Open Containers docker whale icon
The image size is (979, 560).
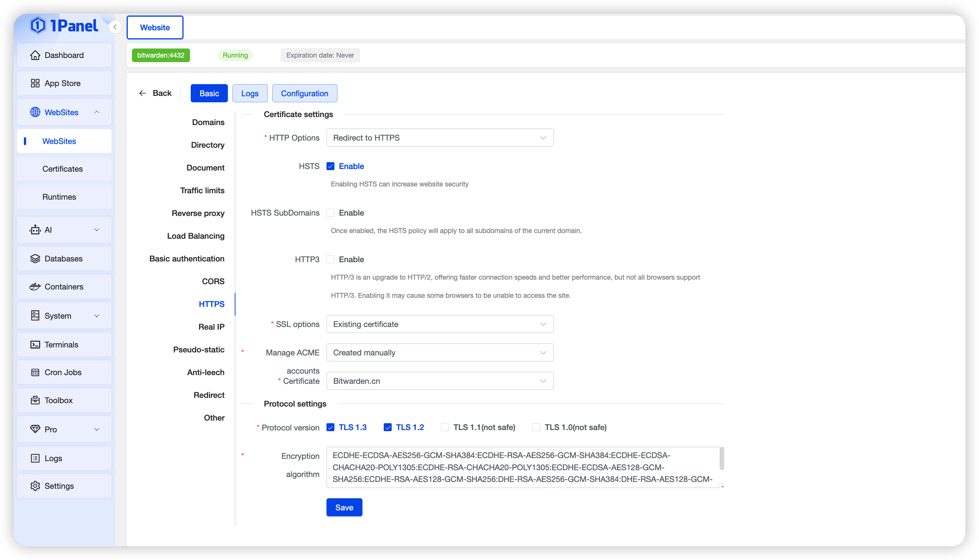35,286
